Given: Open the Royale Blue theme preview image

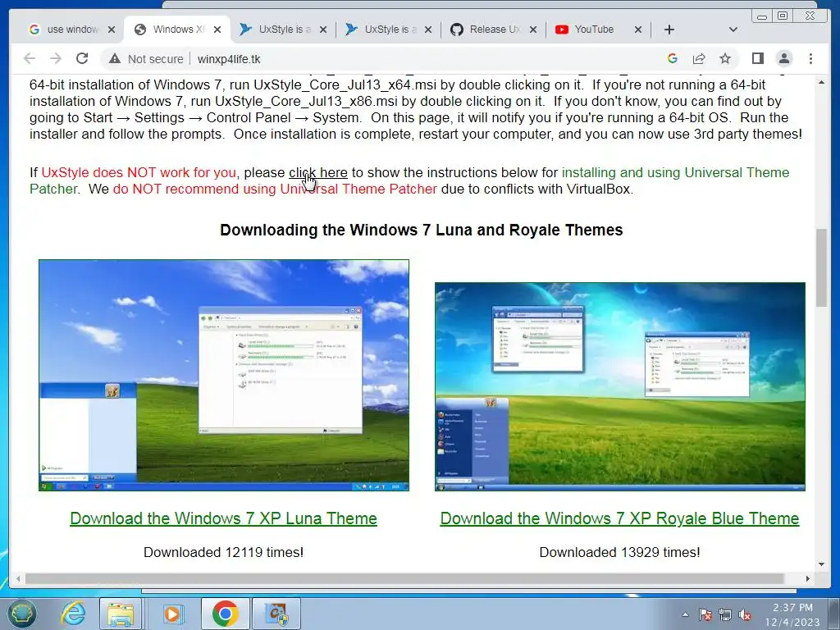Looking at the screenshot, I should pos(620,386).
